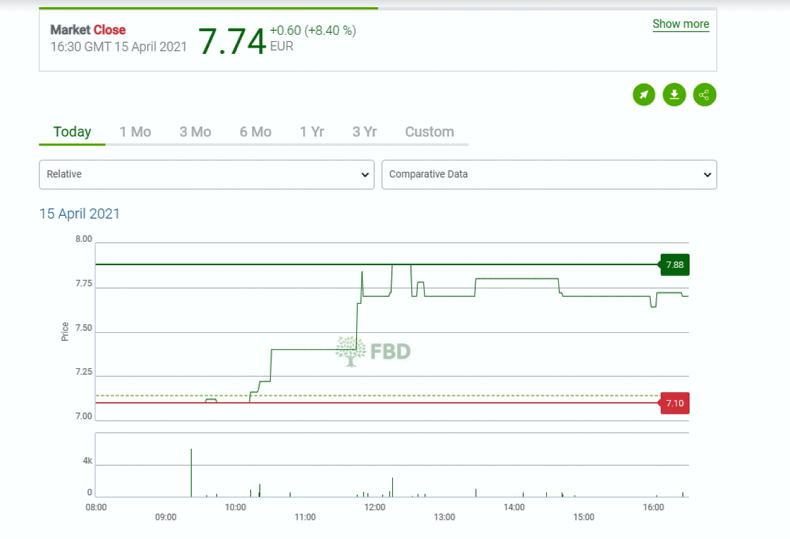This screenshot has width=790, height=539.
Task: Click the FBD tree logo watermark
Action: (373, 351)
